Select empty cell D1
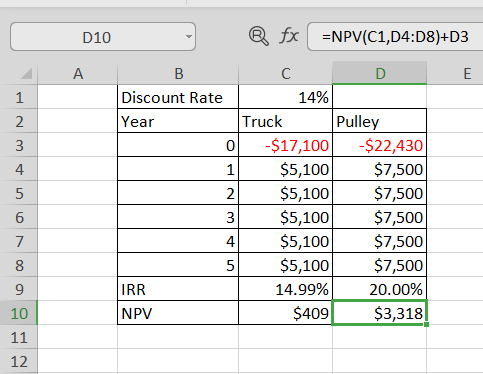Viewport: 483px width, 374px height. click(380, 97)
